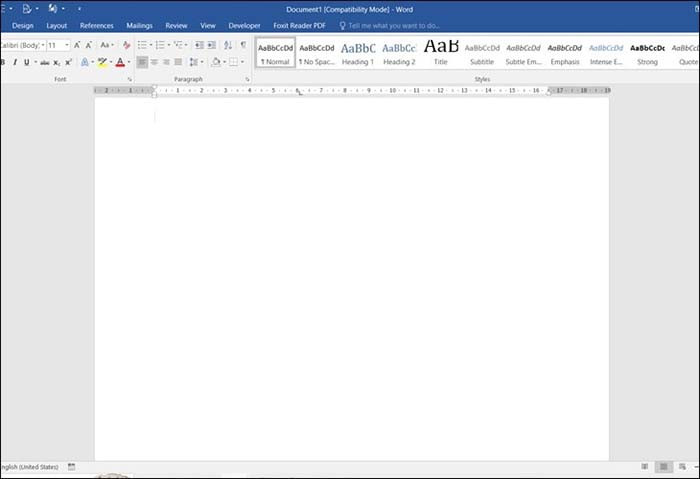Image resolution: width=700 pixels, height=479 pixels.
Task: Switch to Web Layout view in status bar
Action: click(x=682, y=467)
